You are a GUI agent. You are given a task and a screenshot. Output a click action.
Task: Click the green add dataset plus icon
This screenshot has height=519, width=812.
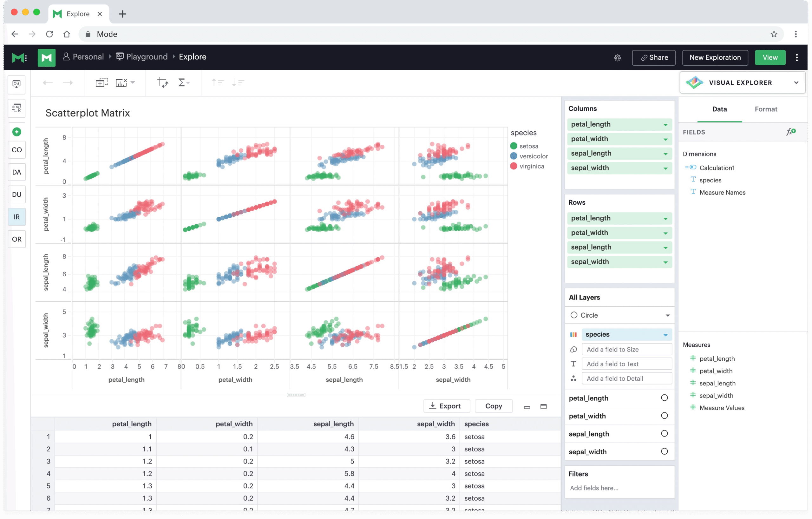click(16, 132)
